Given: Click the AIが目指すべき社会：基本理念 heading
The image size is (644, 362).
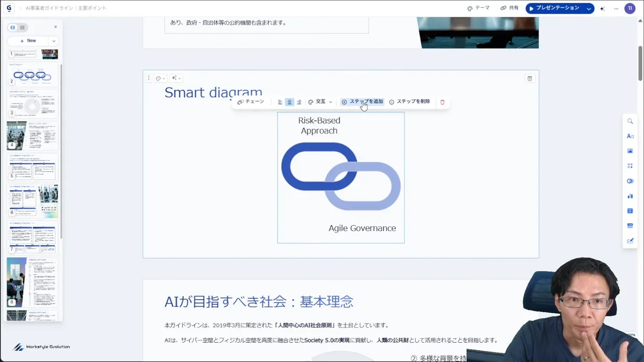Looking at the screenshot, I should (x=259, y=301).
